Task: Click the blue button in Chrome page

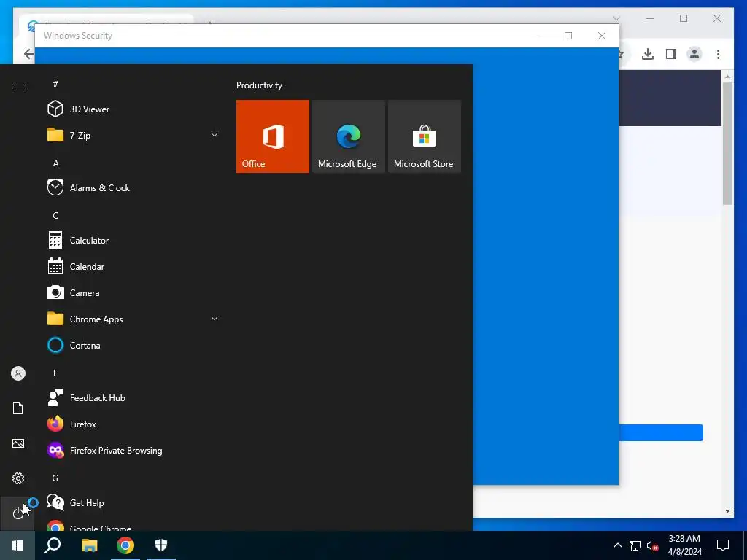Action: (x=661, y=432)
